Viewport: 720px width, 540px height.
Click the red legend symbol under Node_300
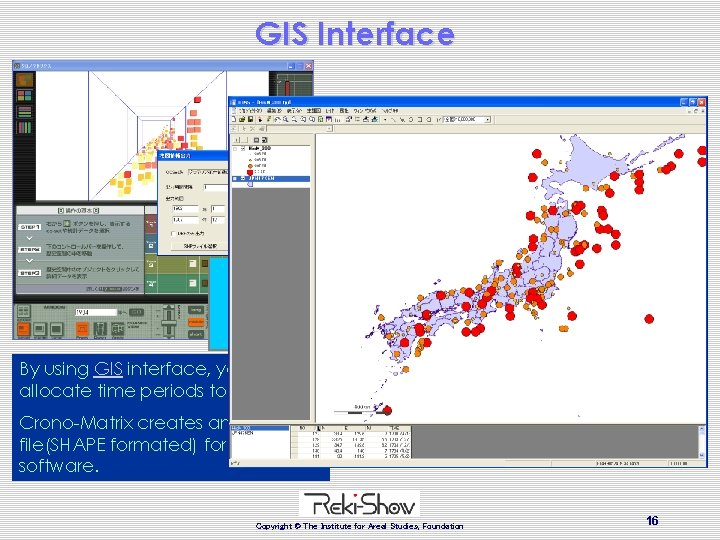(x=250, y=172)
